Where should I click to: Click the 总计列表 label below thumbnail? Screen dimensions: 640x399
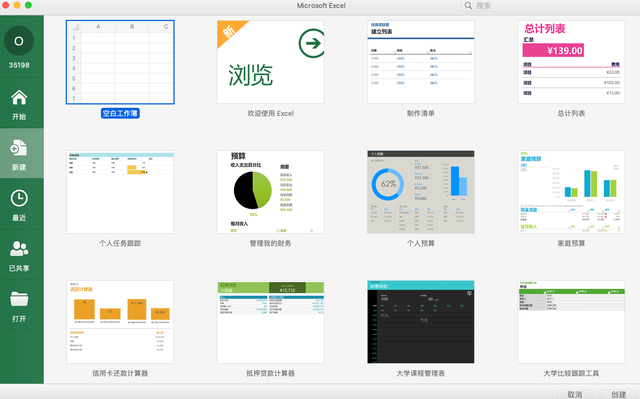click(x=571, y=113)
